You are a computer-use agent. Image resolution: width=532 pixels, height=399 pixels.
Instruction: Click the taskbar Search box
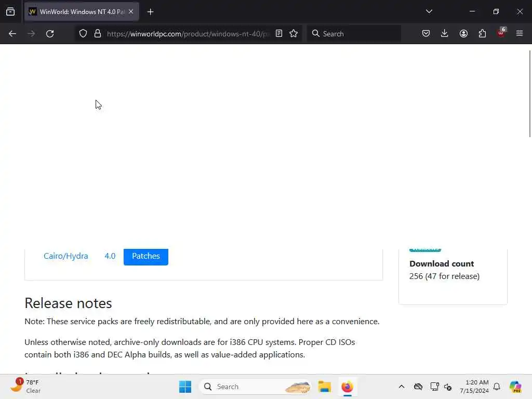coord(255,387)
